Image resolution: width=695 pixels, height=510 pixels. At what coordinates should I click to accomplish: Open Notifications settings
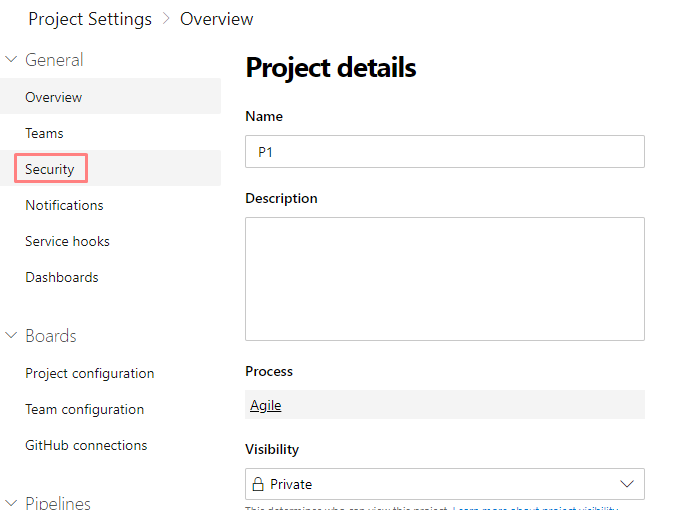(x=64, y=205)
